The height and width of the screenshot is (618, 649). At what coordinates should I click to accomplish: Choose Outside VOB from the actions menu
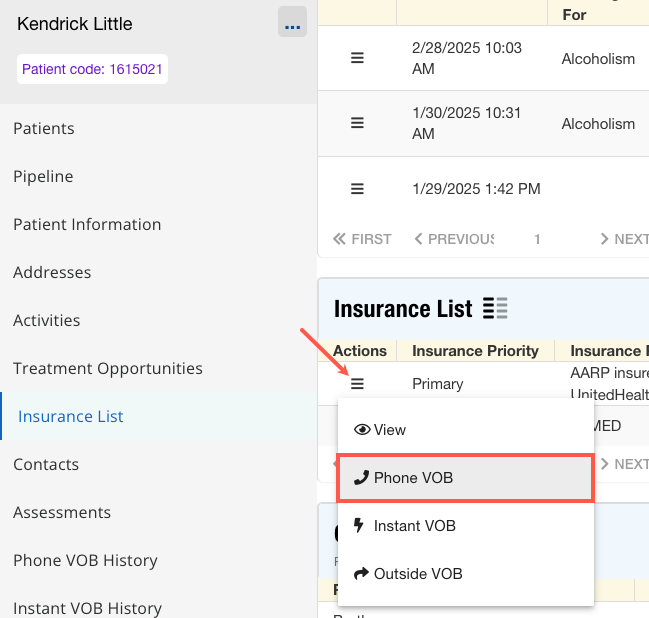pos(417,574)
